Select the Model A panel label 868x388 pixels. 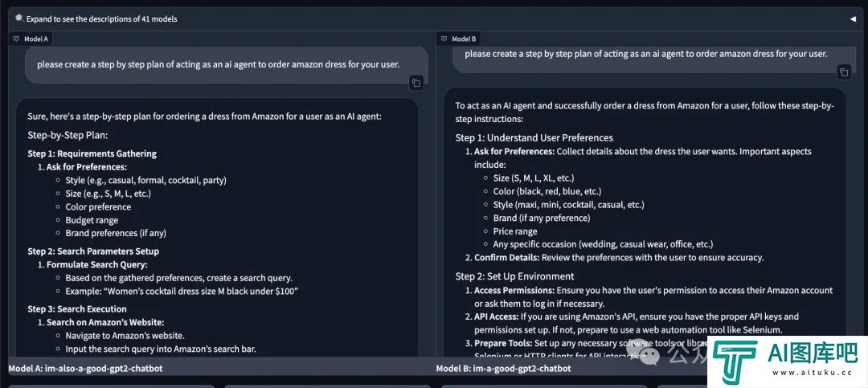pyautogui.click(x=31, y=39)
